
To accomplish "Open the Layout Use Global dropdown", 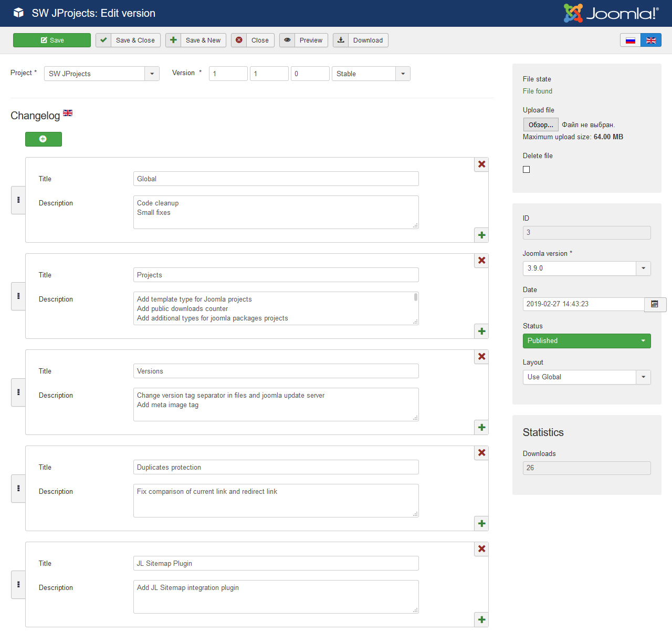I will point(587,377).
